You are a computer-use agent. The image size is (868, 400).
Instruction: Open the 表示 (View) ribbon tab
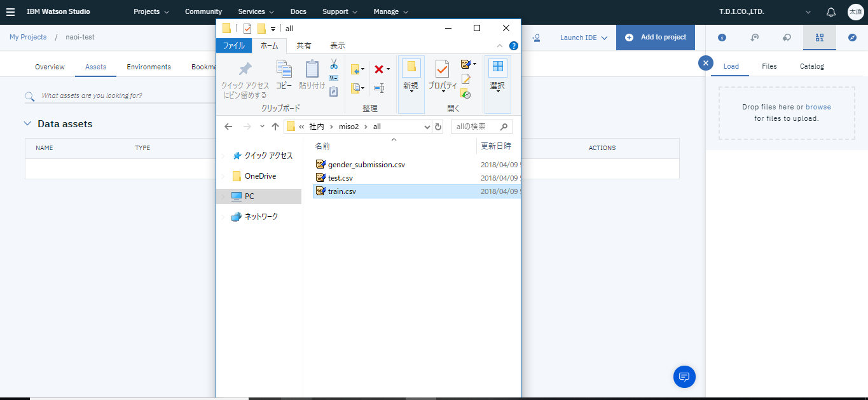tap(337, 46)
